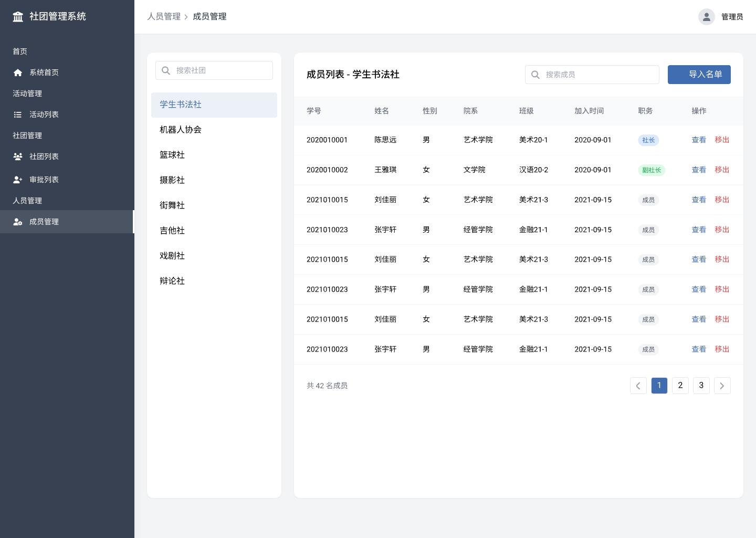Jump to page 3 of members
Screen dimensions: 756x538
[x=701, y=386]
